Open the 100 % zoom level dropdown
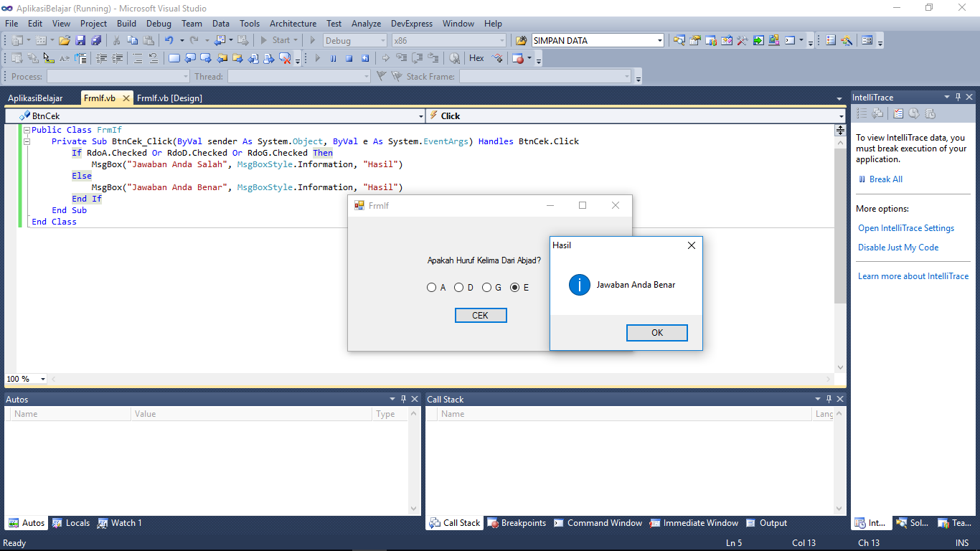 tap(43, 379)
